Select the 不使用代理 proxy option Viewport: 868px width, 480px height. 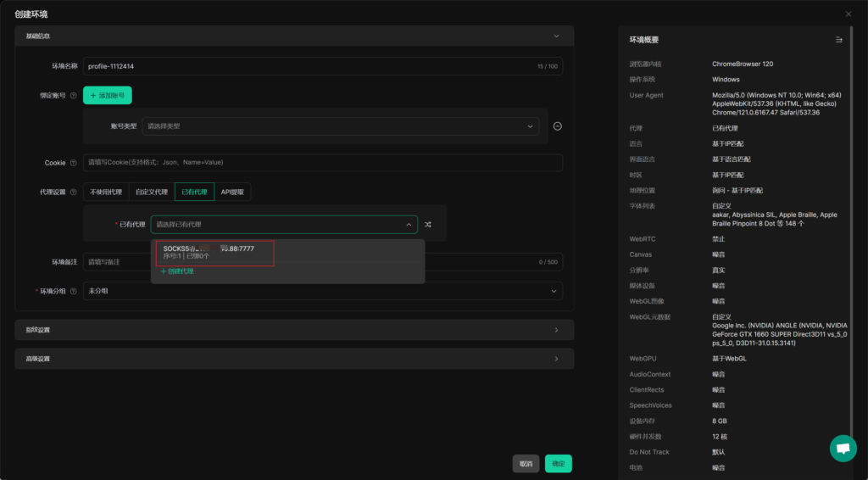point(106,193)
